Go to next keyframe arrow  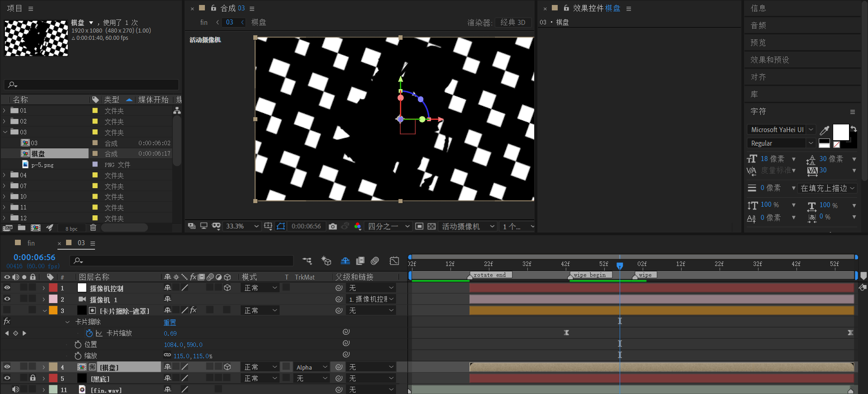(24, 333)
